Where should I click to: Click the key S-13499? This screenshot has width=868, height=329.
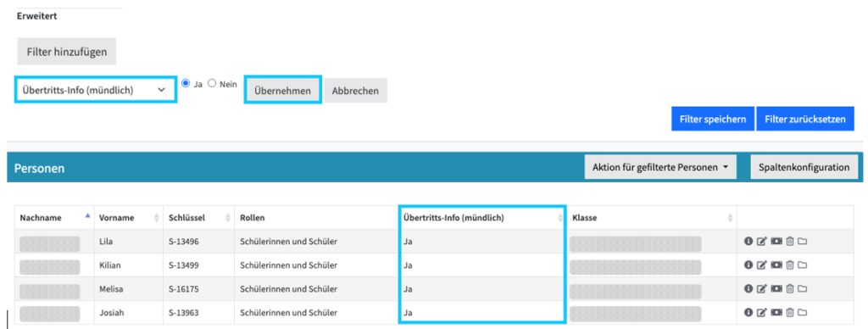(183, 265)
